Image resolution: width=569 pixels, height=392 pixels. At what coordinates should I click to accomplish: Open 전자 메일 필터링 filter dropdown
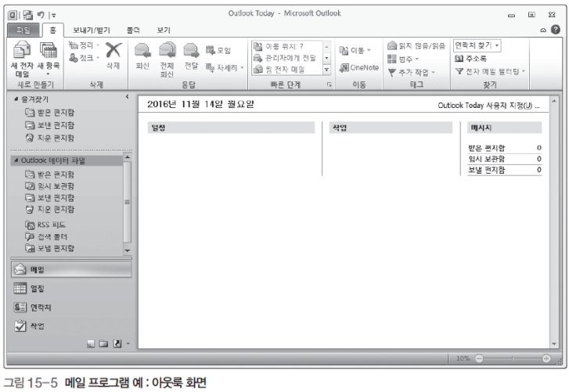(x=490, y=71)
